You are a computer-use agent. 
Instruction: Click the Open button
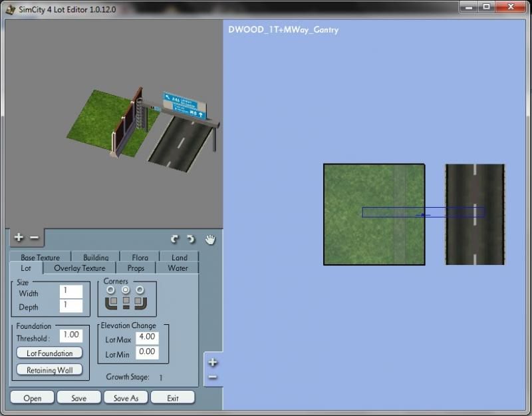point(32,397)
